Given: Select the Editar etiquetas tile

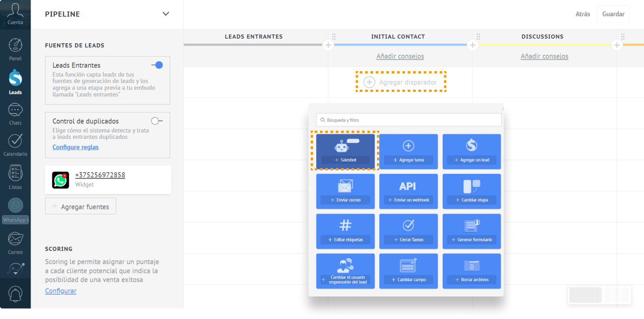Looking at the screenshot, I should [345, 231].
